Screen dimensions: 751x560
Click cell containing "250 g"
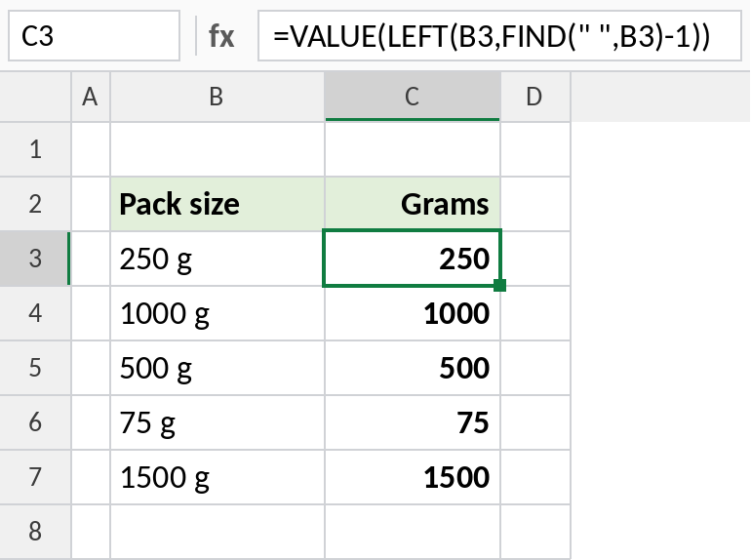click(217, 259)
